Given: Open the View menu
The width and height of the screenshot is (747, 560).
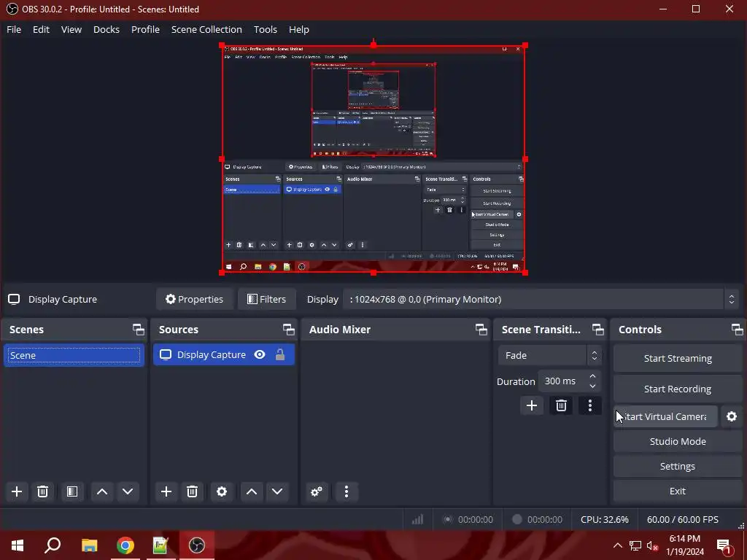Looking at the screenshot, I should coord(71,29).
